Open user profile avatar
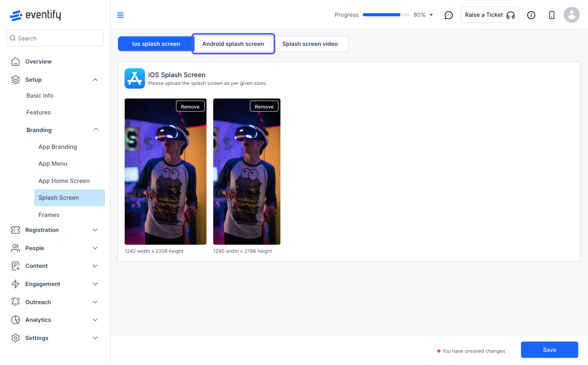 (x=572, y=15)
